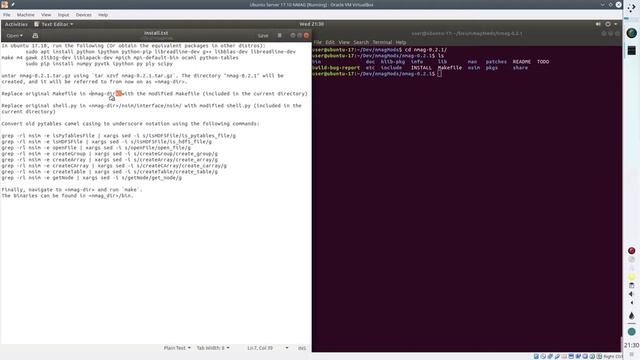Image resolution: width=640 pixels, height=360 pixels.
Task: Show hidden tray icons with the small arrow
Action: pyautogui.click(x=631, y=303)
